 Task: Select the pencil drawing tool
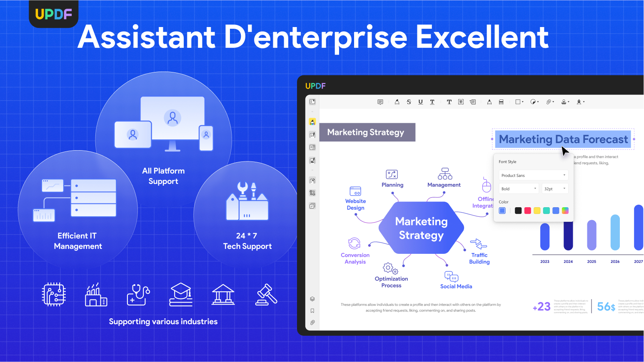point(489,102)
